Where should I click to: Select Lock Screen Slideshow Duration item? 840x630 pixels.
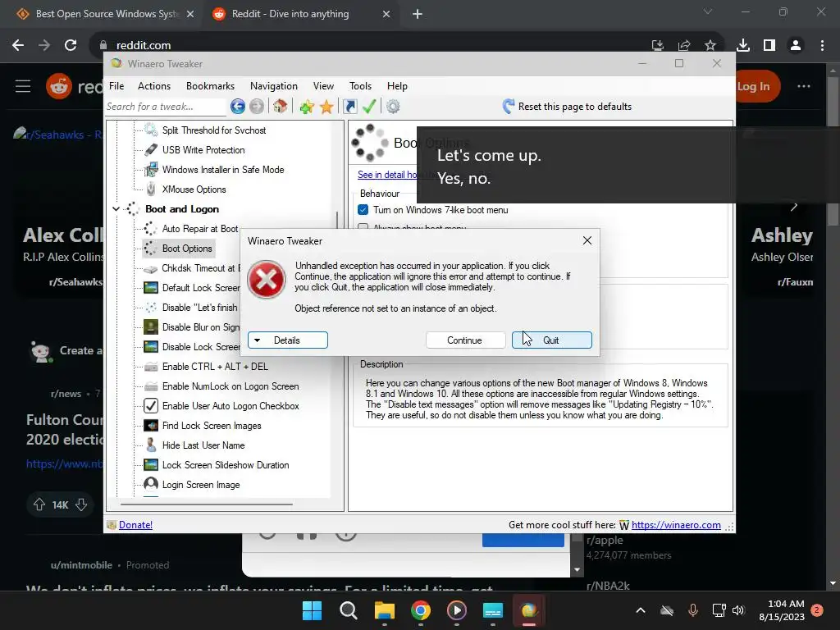coord(226,465)
